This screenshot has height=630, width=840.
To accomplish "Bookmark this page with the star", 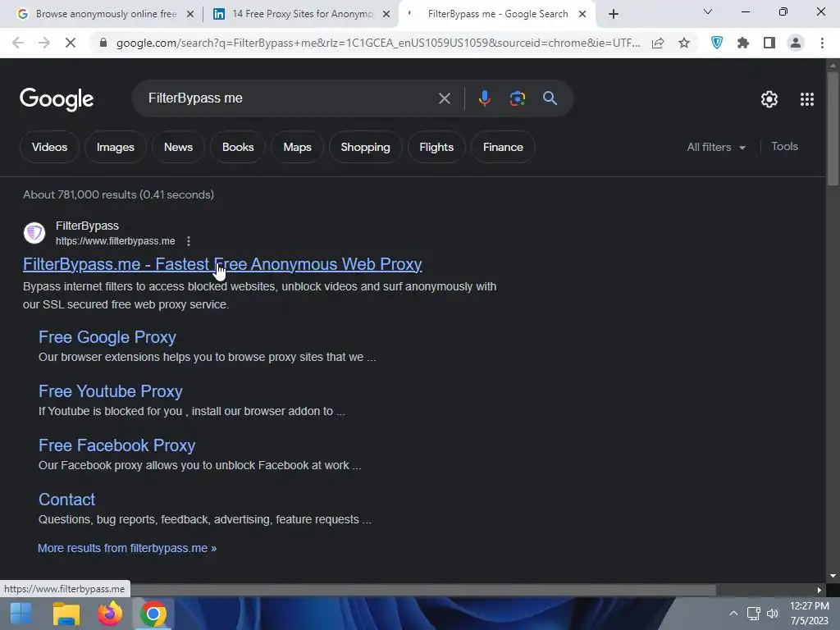I will pos(684,43).
